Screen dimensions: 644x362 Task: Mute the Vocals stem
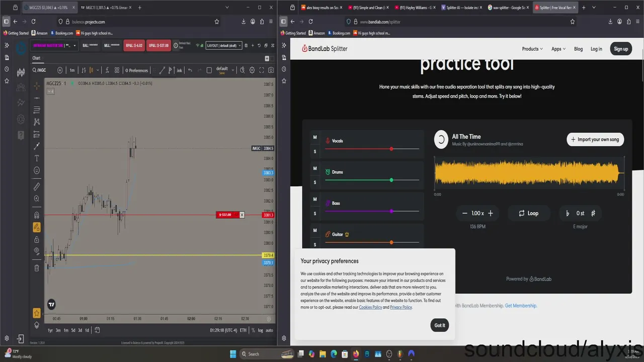(x=315, y=137)
